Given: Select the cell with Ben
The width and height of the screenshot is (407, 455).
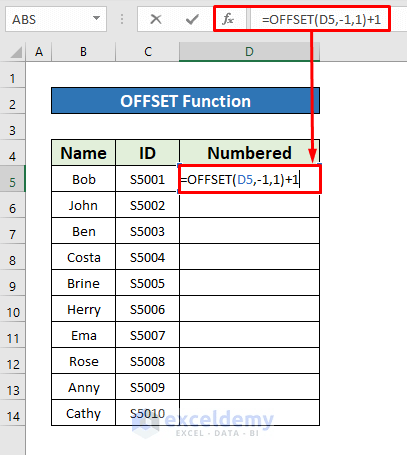Looking at the screenshot, I should (x=83, y=231).
